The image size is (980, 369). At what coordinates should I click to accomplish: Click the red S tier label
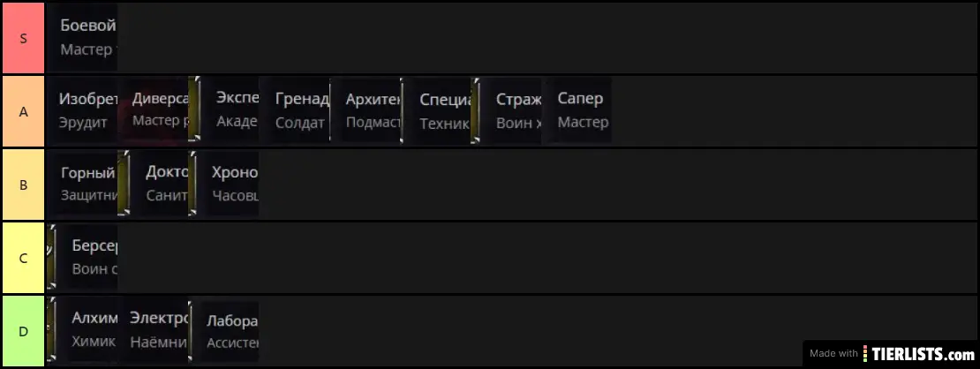[23, 38]
